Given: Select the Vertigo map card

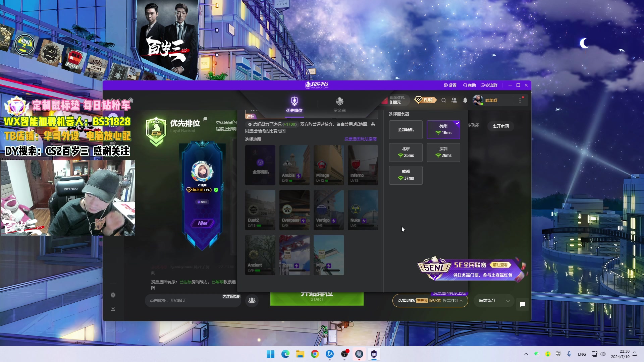Looking at the screenshot, I should (x=329, y=210).
